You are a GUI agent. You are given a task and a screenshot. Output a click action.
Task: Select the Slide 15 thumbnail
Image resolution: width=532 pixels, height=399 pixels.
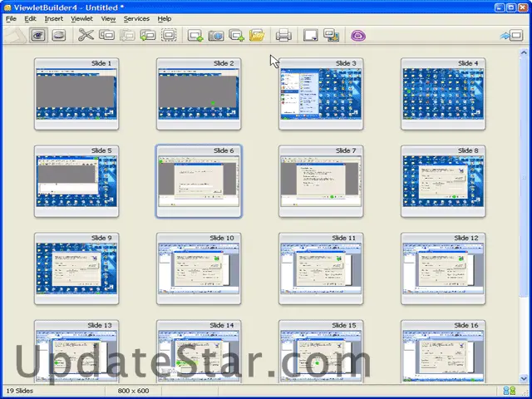tap(321, 352)
